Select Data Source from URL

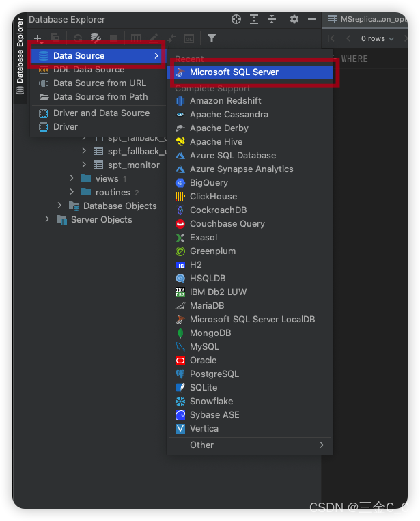point(98,83)
